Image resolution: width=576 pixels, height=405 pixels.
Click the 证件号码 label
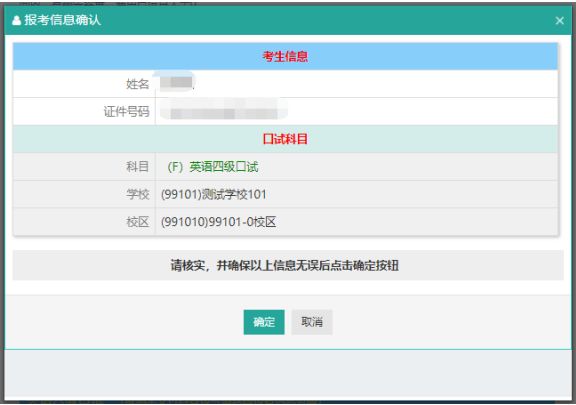pyautogui.click(x=126, y=111)
